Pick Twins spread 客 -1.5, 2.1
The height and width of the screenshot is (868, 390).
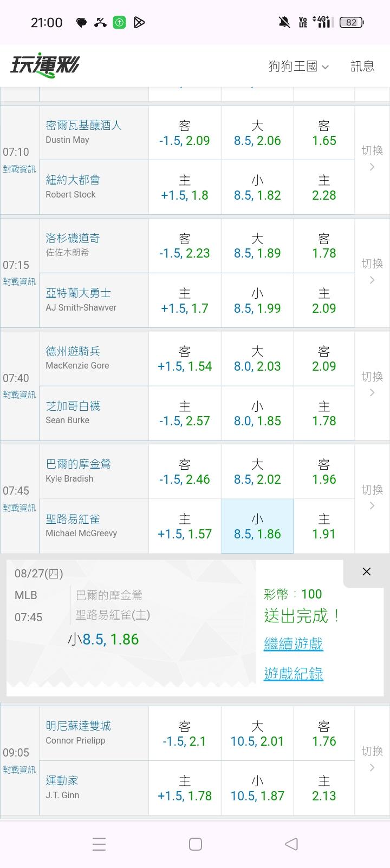pyautogui.click(x=185, y=733)
